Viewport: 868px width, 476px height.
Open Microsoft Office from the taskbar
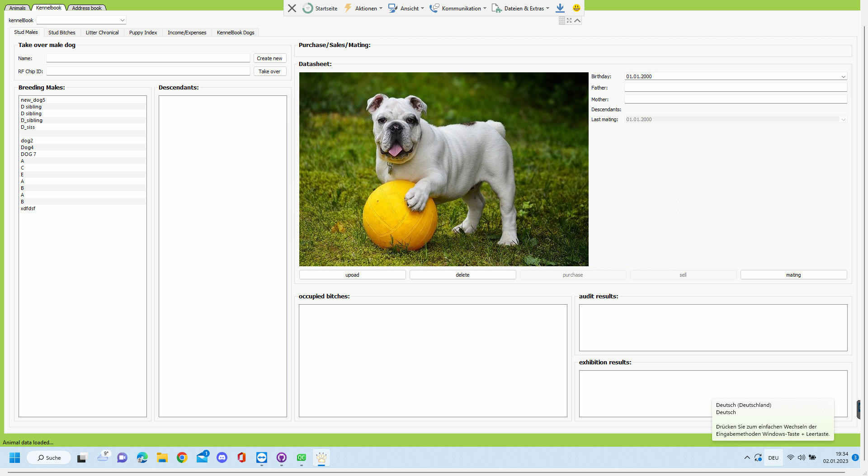(241, 457)
